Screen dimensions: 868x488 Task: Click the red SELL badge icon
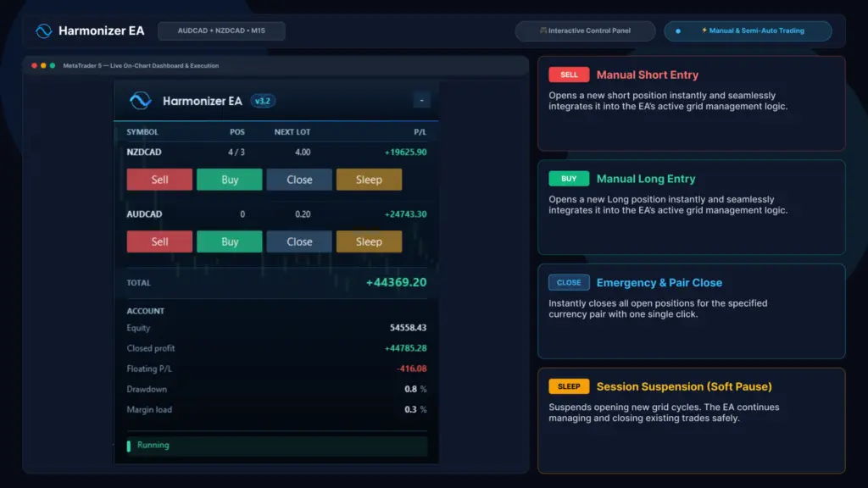[569, 75]
